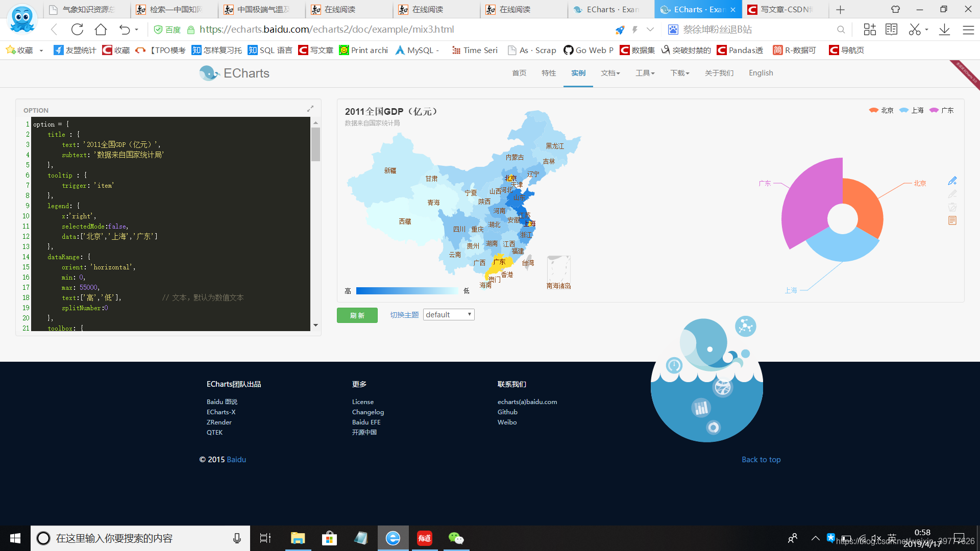
Task: Open the ECharts-X footer link
Action: [x=221, y=412]
